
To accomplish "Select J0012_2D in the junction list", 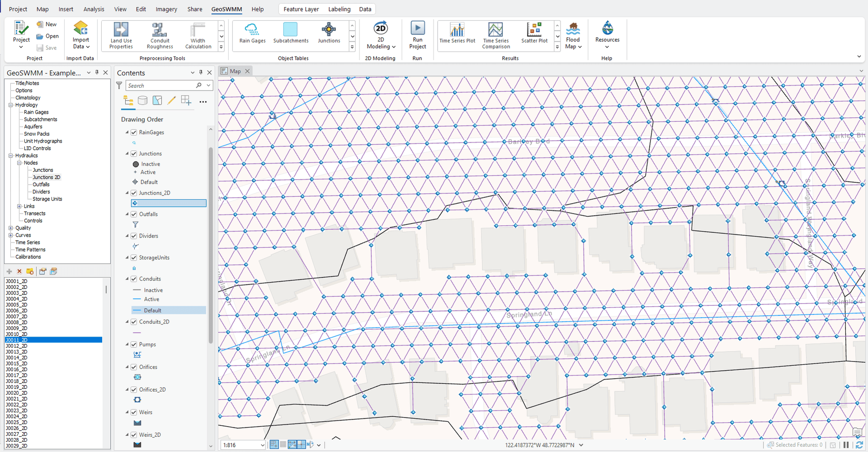I will (17, 346).
